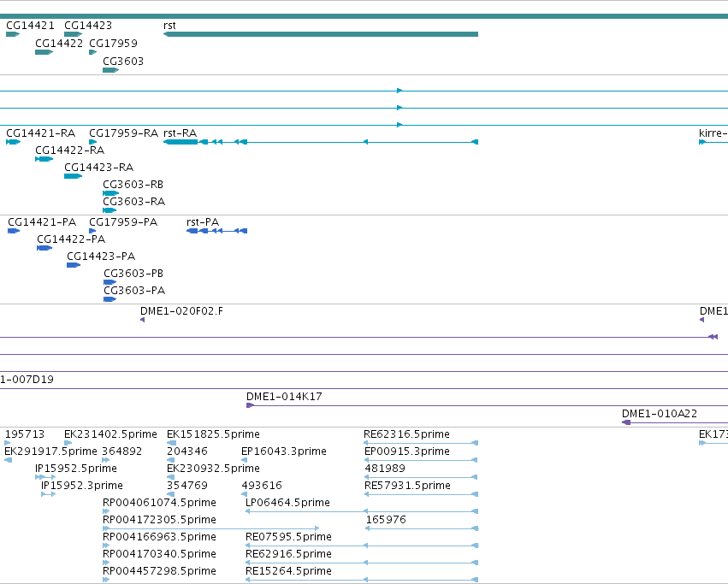728x584 pixels.
Task: Click the CG3603-RB transcript glyph
Action: pos(111,193)
